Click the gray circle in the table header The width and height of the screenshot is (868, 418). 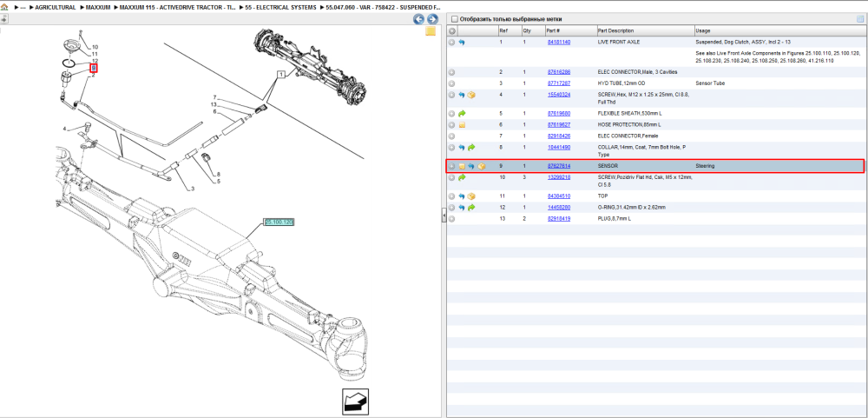click(x=451, y=31)
